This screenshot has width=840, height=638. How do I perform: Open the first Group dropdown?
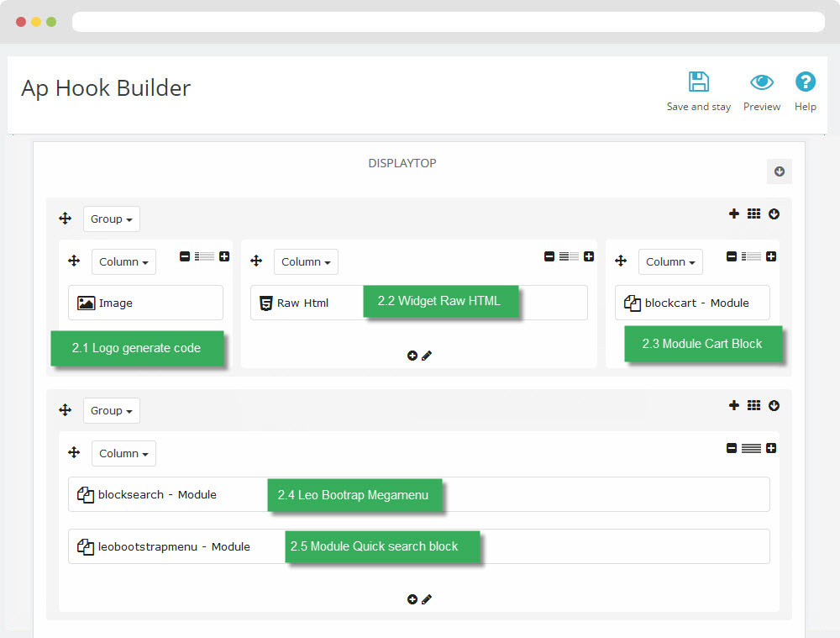tap(112, 219)
